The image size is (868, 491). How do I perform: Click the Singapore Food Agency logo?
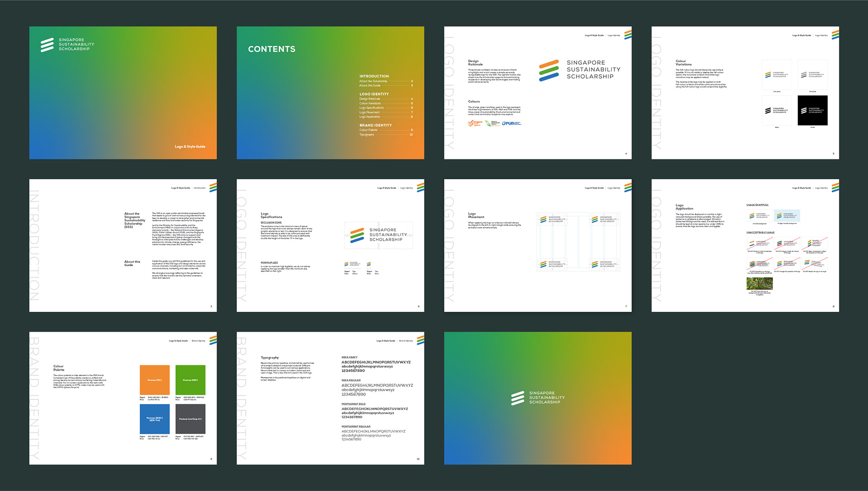tap(475, 123)
